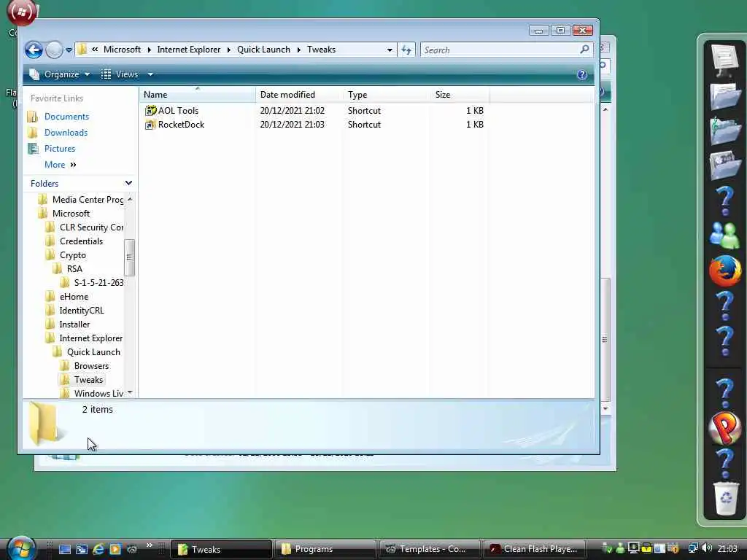The image size is (747, 560).
Task: Sort by the Date modified column
Action: point(299,94)
